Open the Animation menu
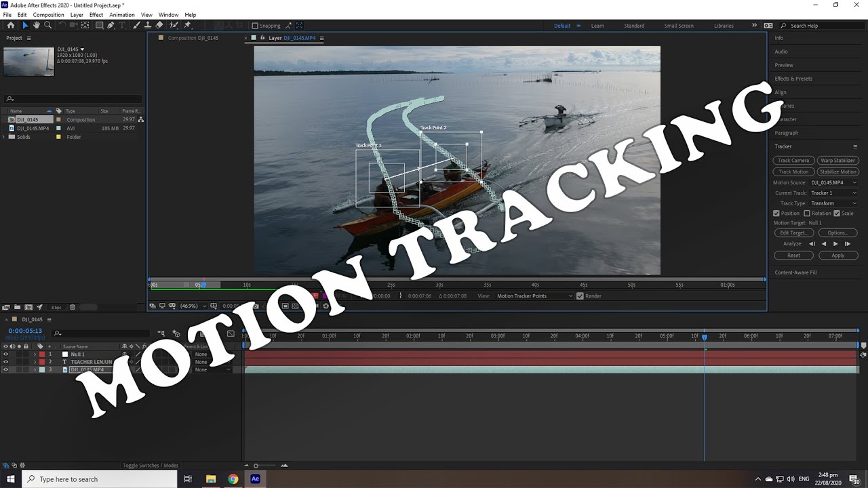This screenshot has height=488, width=868. pyautogui.click(x=122, y=14)
